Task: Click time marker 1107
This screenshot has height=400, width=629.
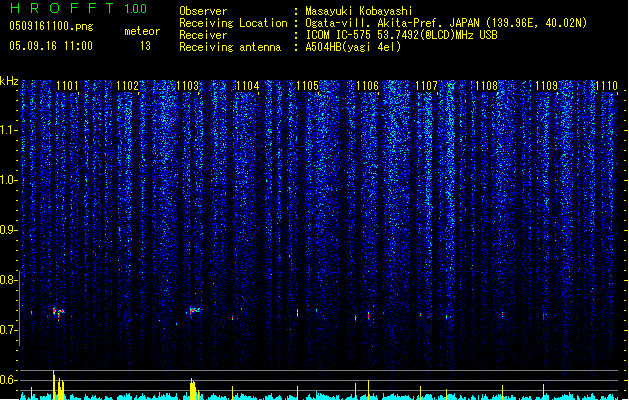Action: point(426,86)
